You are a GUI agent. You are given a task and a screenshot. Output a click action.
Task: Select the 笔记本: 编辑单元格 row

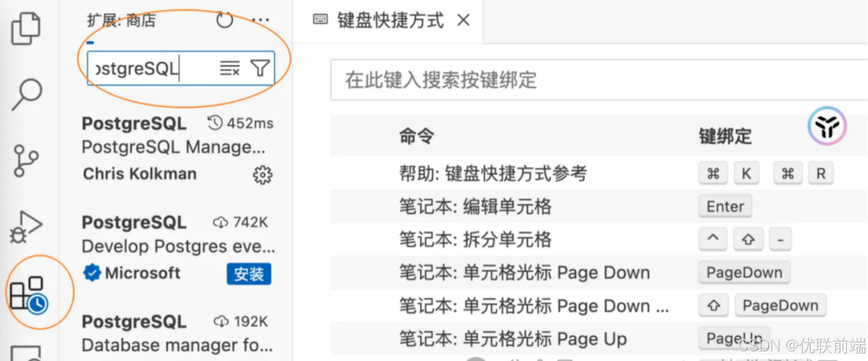[x=598, y=207]
